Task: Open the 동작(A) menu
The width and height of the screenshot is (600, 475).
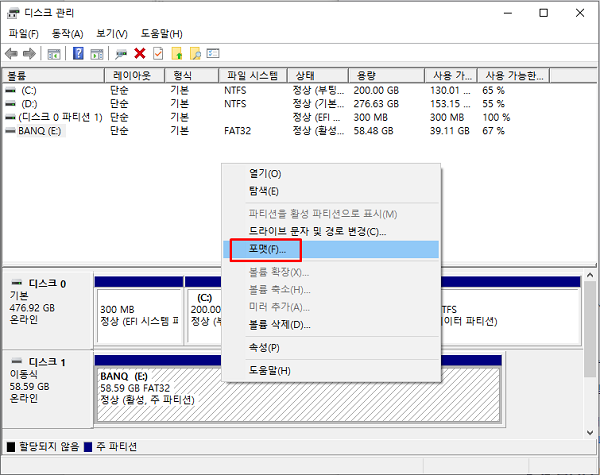Action: tap(67, 33)
